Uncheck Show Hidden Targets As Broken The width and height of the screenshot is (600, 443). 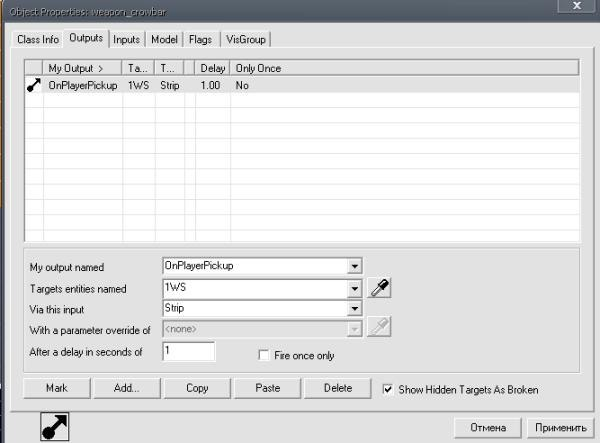click(x=387, y=389)
